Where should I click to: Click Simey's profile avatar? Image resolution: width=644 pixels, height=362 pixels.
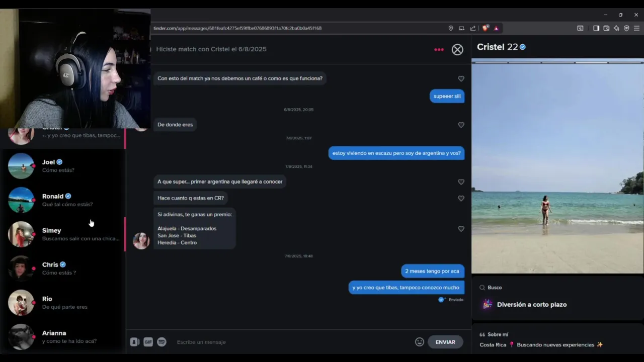click(21, 234)
